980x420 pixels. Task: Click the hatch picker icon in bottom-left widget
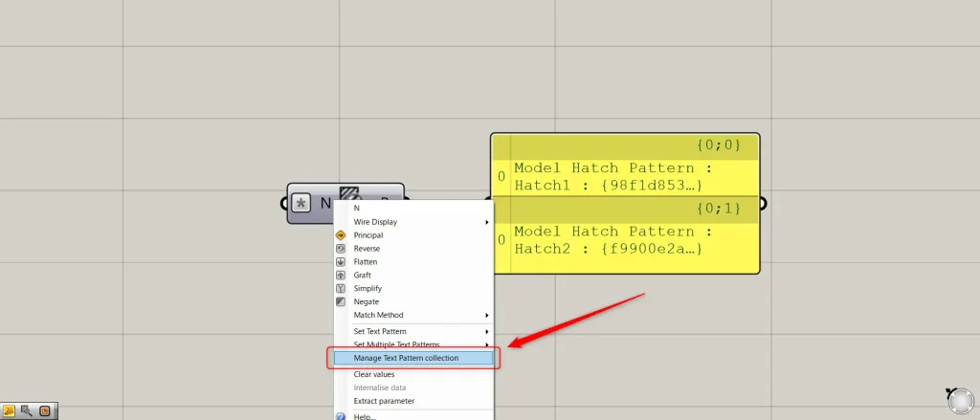click(x=27, y=410)
